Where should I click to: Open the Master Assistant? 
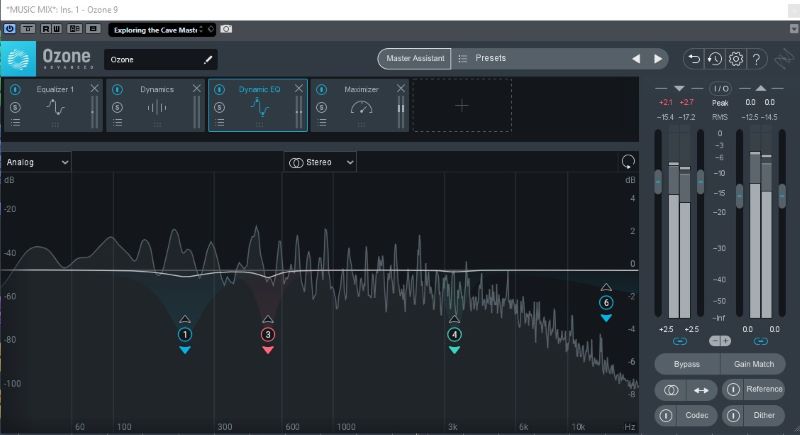414,59
